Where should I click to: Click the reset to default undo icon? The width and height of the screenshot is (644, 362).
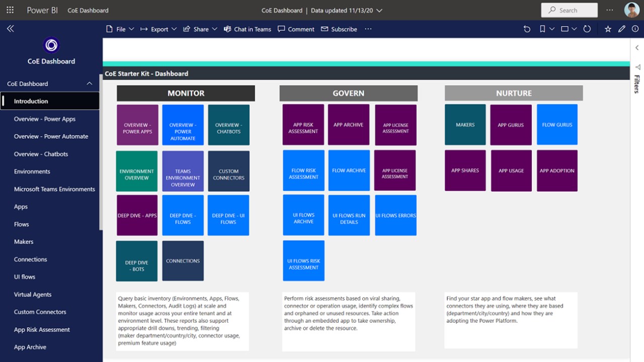point(527,29)
